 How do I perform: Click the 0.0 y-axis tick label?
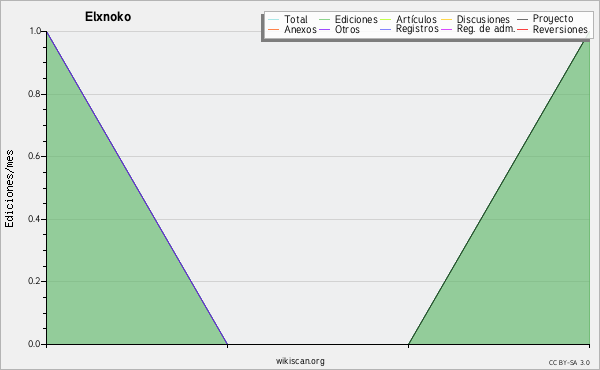pos(34,344)
